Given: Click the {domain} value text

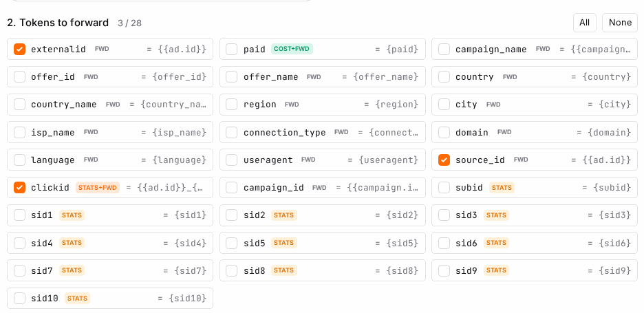Looking at the screenshot, I should (x=609, y=132).
